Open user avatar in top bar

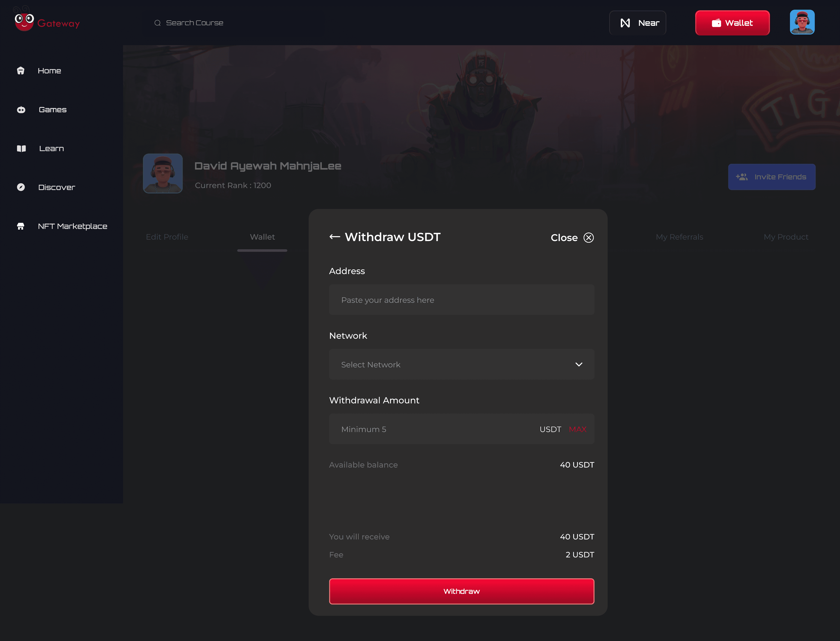pos(802,23)
